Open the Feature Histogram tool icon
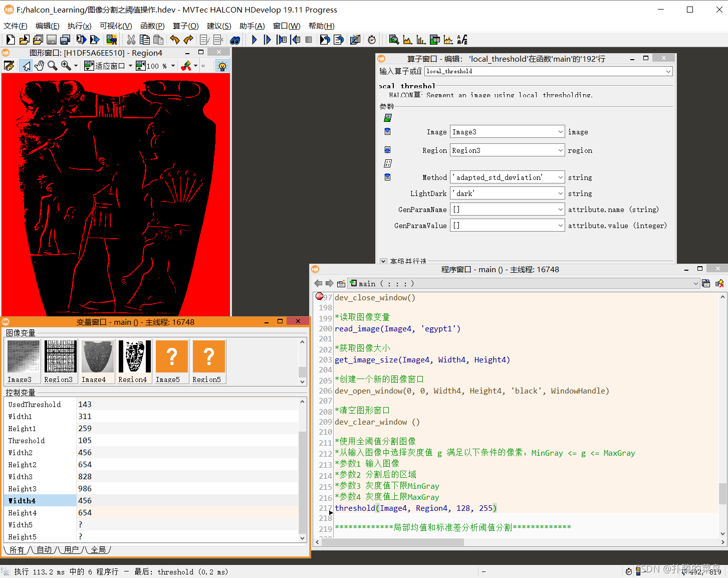This screenshot has width=728, height=578. [x=421, y=40]
